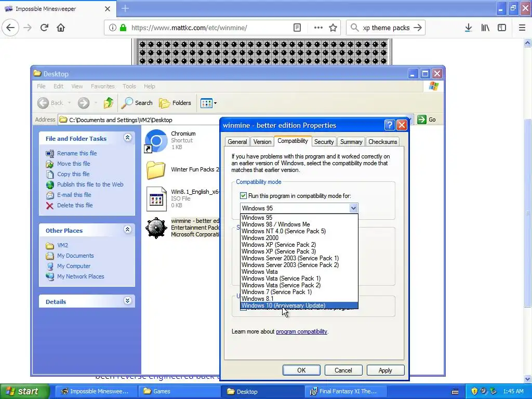532x399 pixels.
Task: Switch to Checksums tab
Action: pyautogui.click(x=383, y=142)
